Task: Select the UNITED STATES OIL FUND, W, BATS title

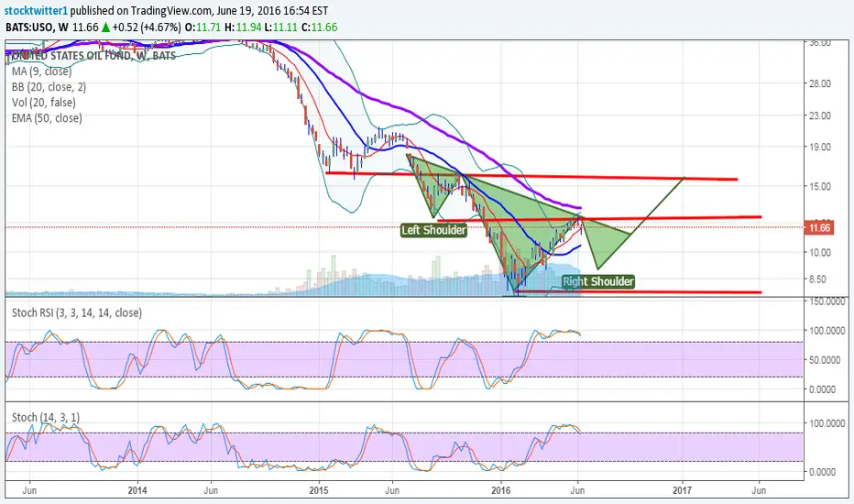Action: click(x=93, y=56)
